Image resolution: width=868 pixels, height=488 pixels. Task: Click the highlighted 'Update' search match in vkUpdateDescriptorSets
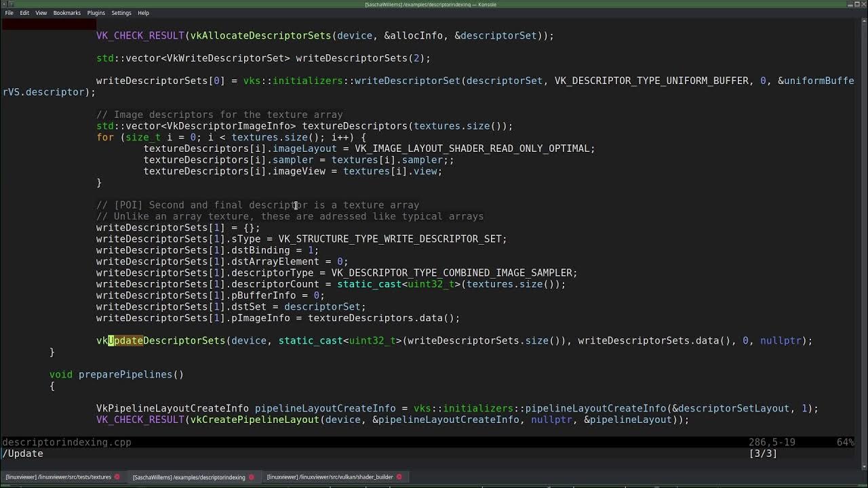(x=125, y=340)
